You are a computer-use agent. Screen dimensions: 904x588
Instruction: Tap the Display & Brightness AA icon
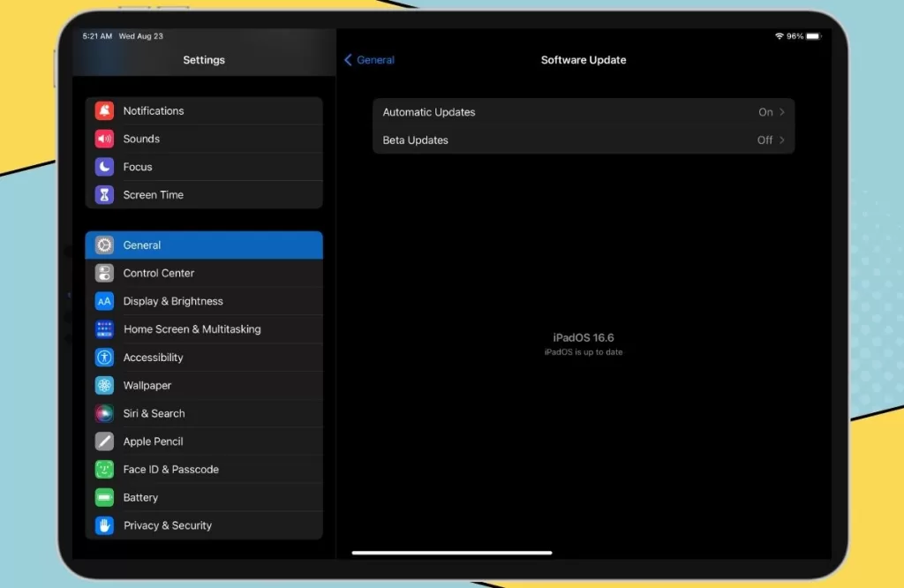pos(104,301)
